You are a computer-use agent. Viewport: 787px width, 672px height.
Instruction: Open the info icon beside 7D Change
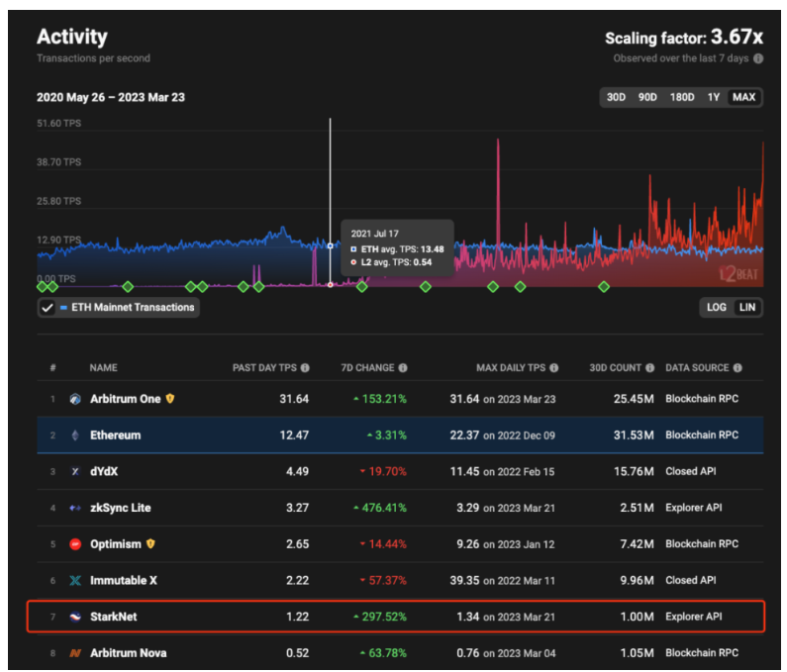click(403, 368)
